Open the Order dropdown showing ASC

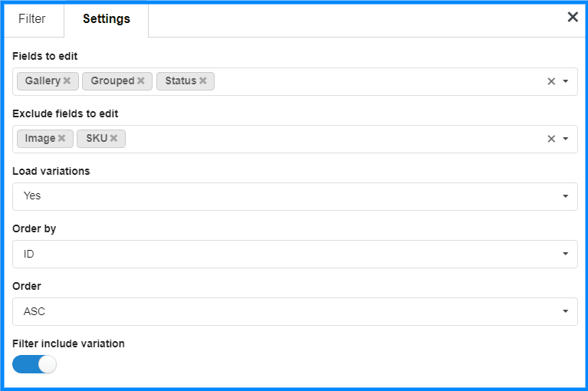[294, 311]
